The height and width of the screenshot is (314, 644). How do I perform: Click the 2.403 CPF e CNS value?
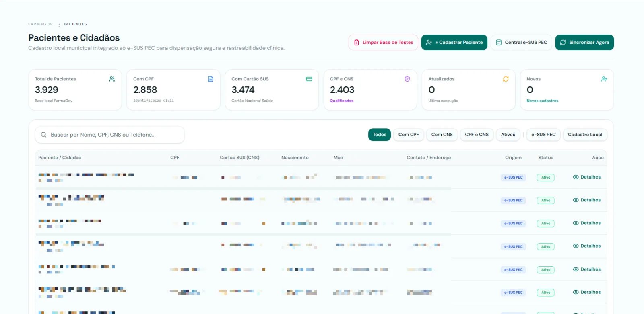pos(342,90)
